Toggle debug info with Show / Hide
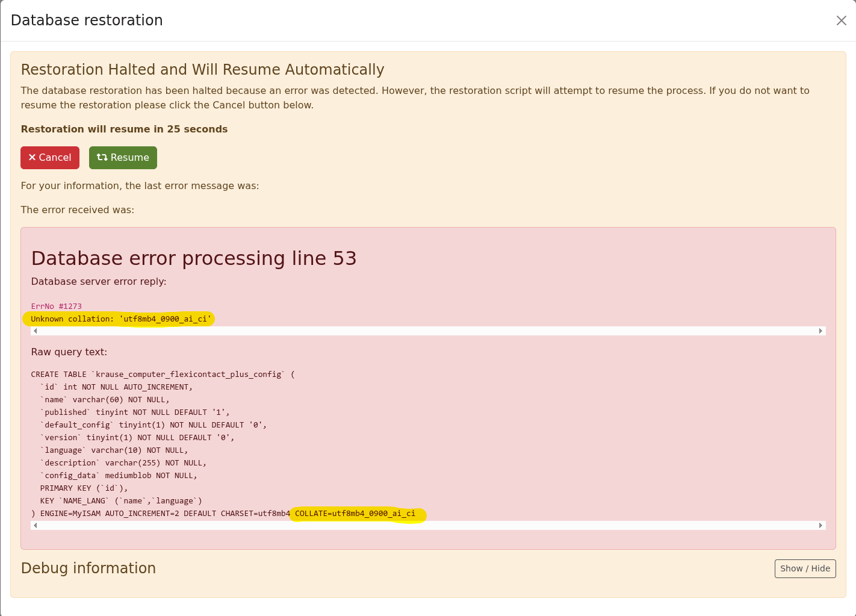This screenshot has height=616, width=856. click(805, 568)
